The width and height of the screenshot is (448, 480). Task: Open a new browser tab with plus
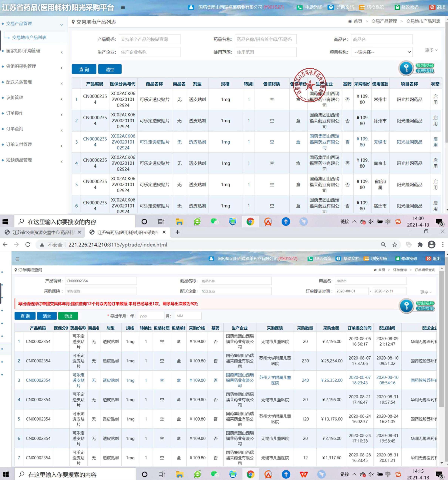[x=177, y=232]
